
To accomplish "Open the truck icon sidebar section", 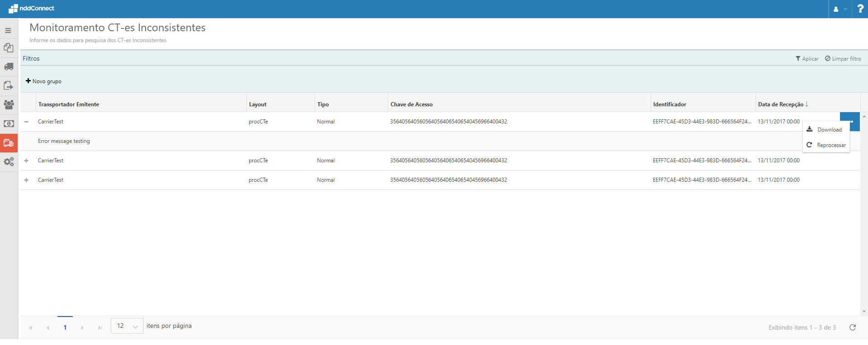I will pyautogui.click(x=9, y=67).
